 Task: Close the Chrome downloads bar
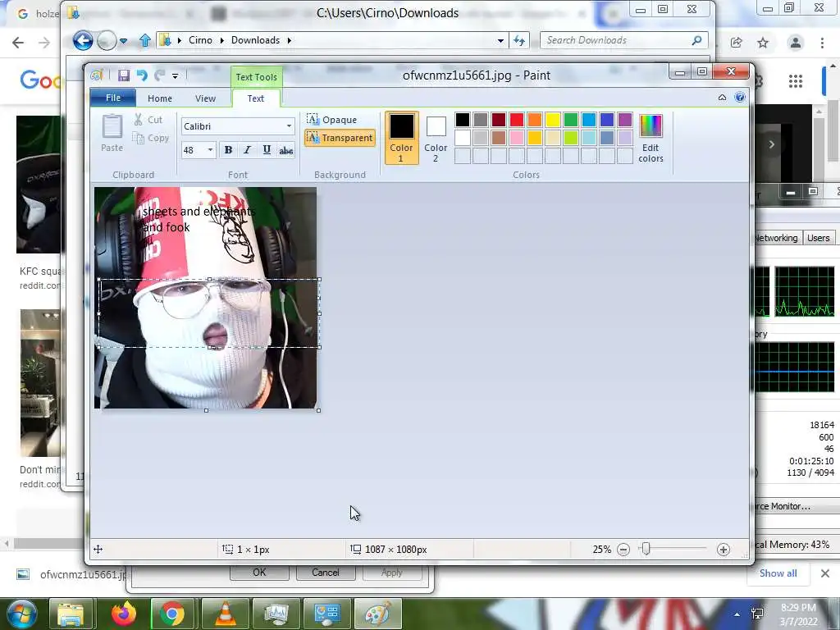[825, 573]
